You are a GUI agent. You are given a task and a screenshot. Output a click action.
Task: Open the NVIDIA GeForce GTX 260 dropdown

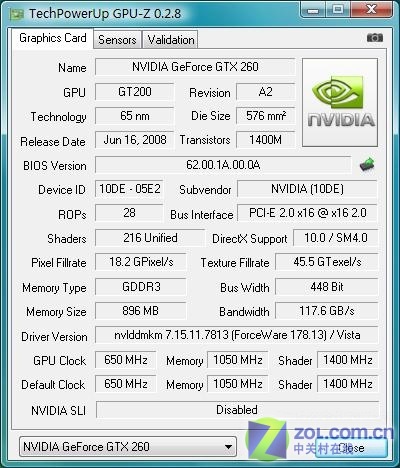click(x=128, y=446)
